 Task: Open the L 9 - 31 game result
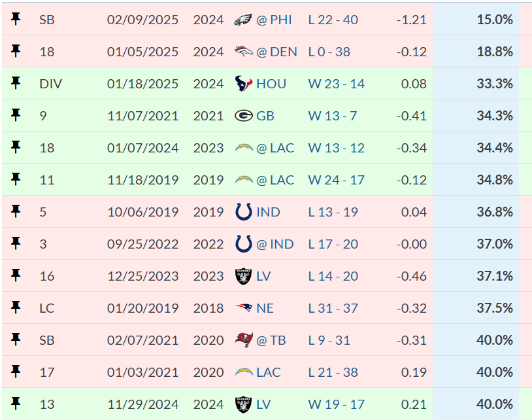[329, 340]
